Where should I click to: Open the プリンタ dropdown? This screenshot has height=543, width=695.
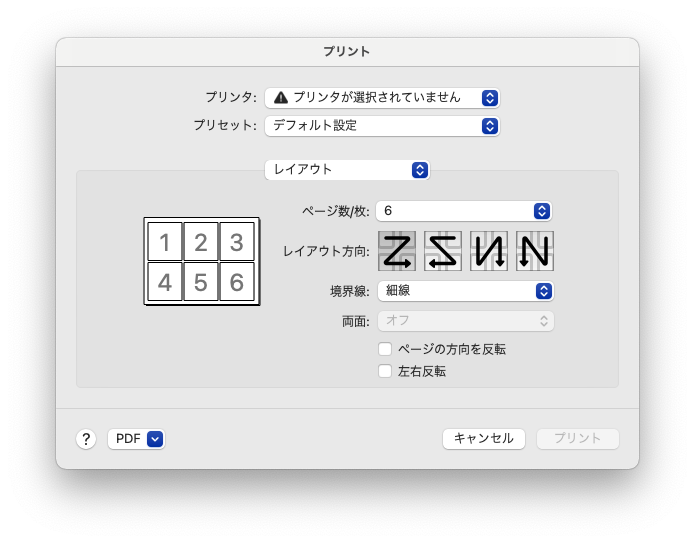tap(382, 98)
